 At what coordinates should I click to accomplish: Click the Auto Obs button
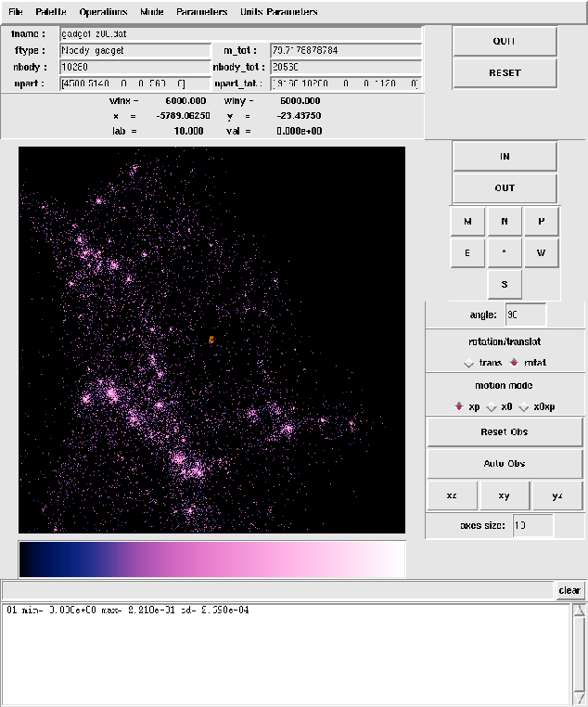(505, 464)
